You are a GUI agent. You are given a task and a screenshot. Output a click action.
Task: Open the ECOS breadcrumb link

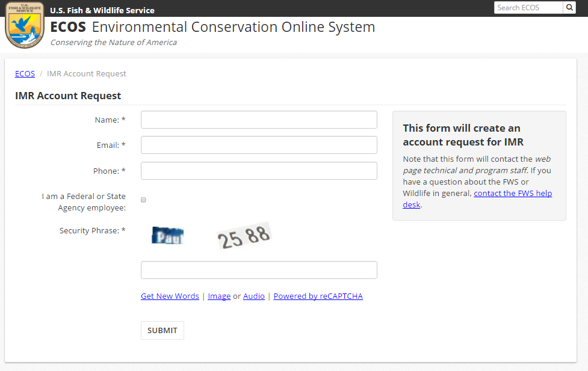point(25,73)
